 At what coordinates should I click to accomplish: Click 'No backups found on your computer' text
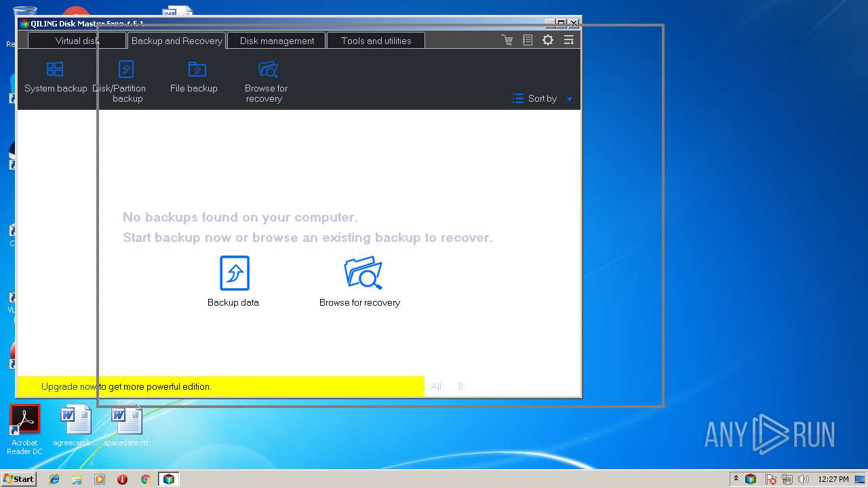click(x=240, y=218)
